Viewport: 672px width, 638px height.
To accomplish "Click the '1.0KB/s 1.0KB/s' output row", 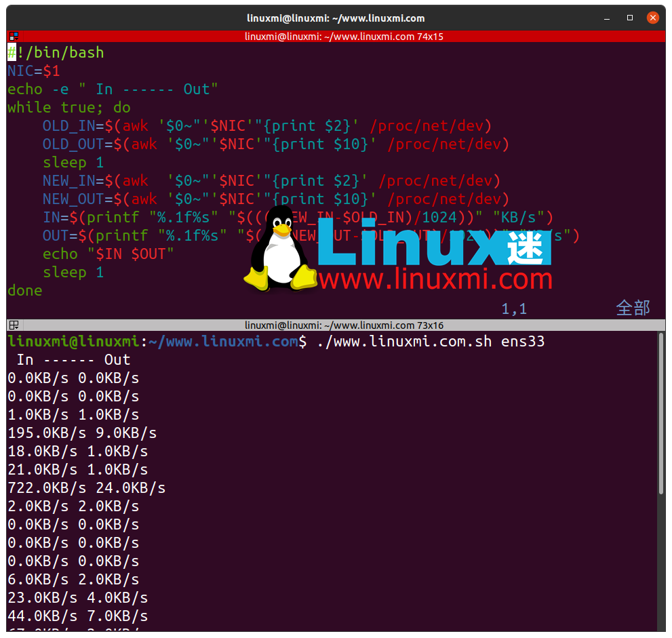I will 73,415.
